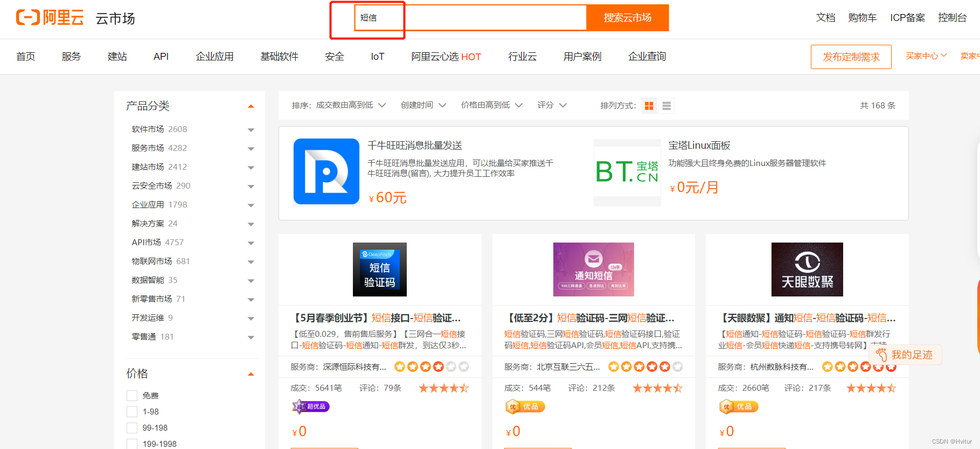Open the 成交数由高到低 sort dropdown
980x449 pixels.
350,105
